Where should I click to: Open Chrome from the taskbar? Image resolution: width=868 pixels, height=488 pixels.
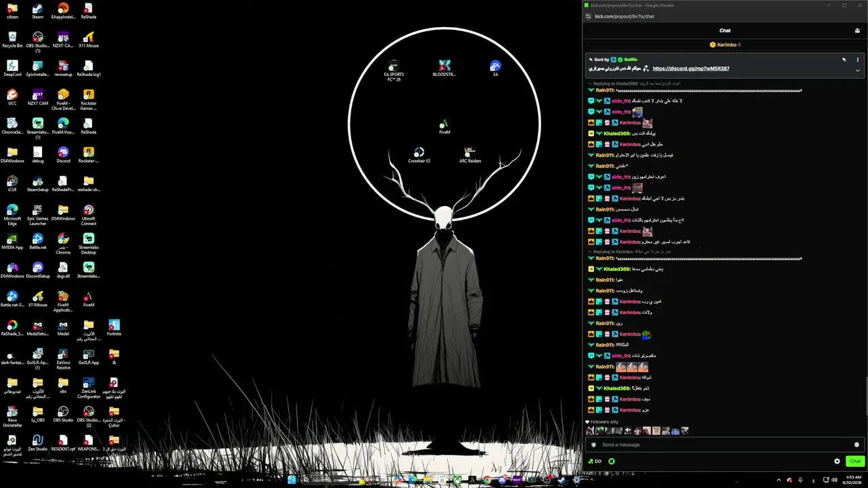(487, 480)
